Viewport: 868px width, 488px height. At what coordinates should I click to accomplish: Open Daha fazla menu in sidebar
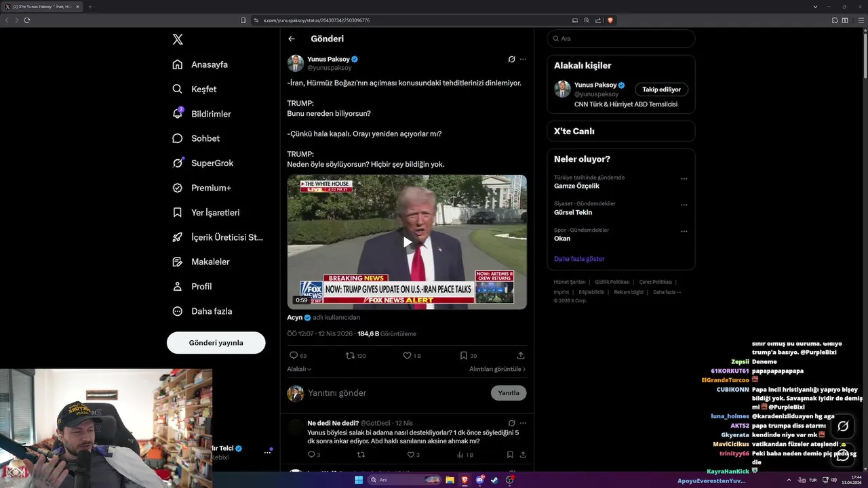[x=203, y=311]
